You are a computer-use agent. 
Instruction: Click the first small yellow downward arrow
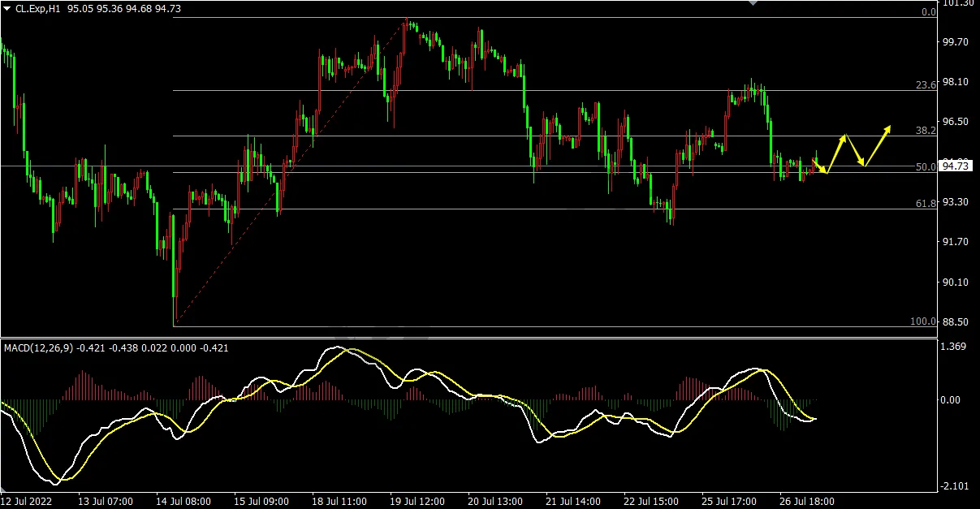point(820,166)
